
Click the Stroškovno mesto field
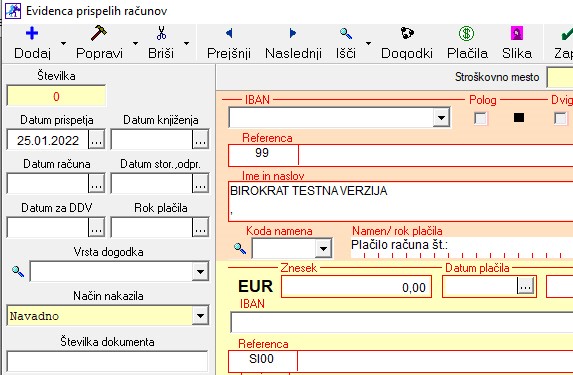pos(560,77)
